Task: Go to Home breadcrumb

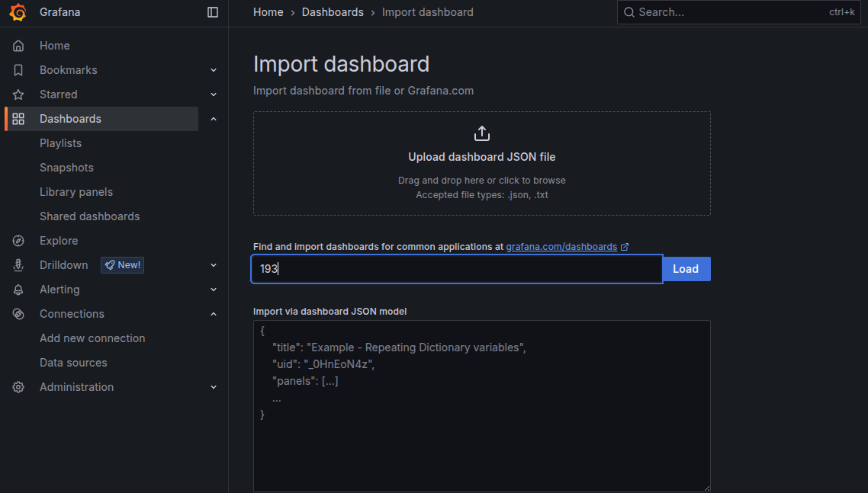Action: 268,12
